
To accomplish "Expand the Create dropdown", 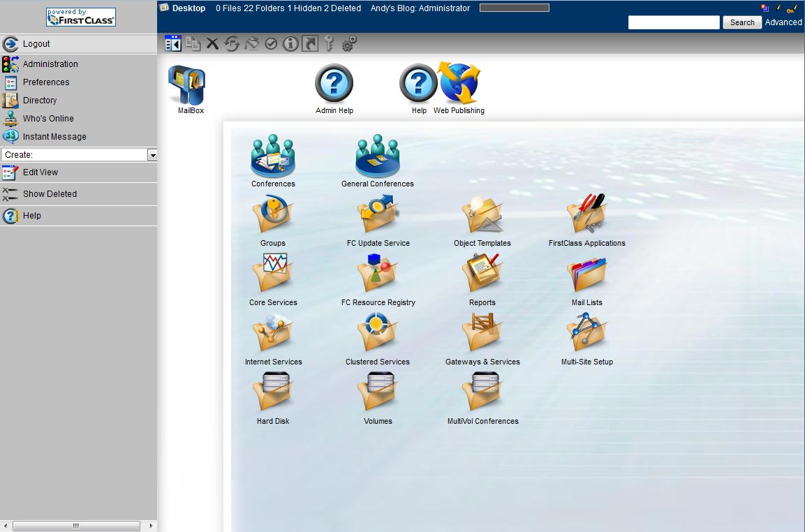I will point(152,155).
